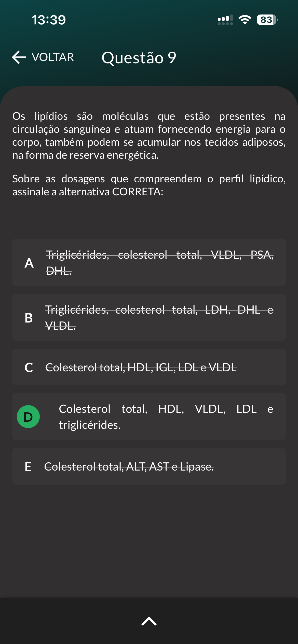
Task: Tap the VOLTAR label
Action: [x=53, y=57]
